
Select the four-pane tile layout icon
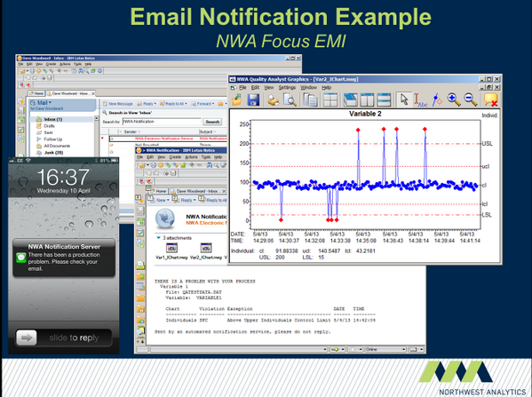[x=330, y=99]
